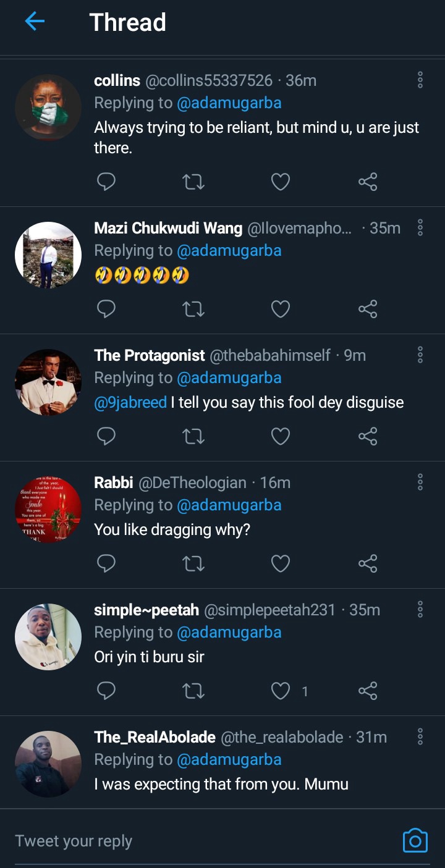Open more options for collins's tweet
This screenshot has width=445, height=868.
420,80
